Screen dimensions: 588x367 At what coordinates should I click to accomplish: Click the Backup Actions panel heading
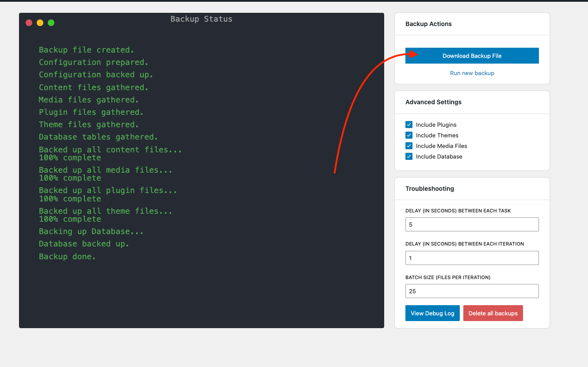coord(428,24)
